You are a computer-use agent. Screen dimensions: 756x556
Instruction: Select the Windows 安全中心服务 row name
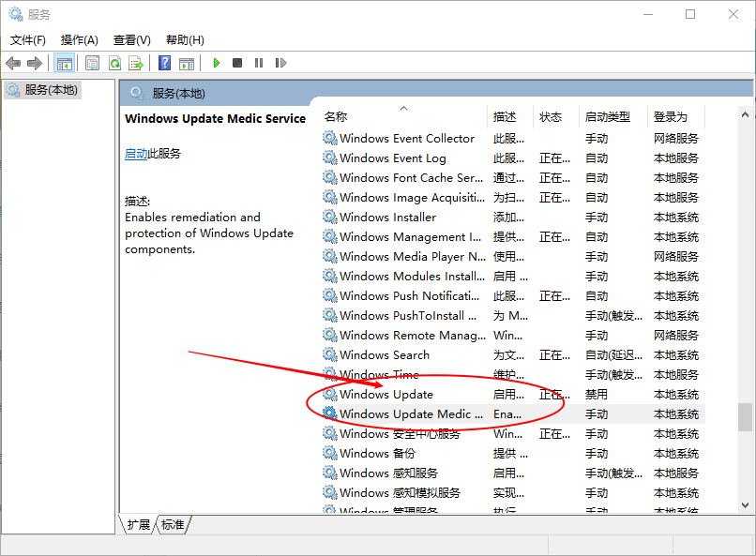point(400,433)
